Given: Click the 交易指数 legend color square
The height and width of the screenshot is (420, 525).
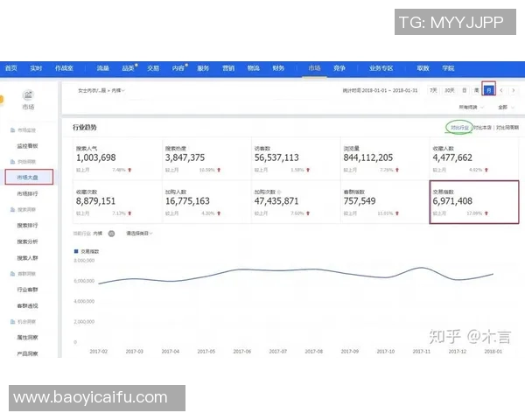Looking at the screenshot, I should pos(76,251).
